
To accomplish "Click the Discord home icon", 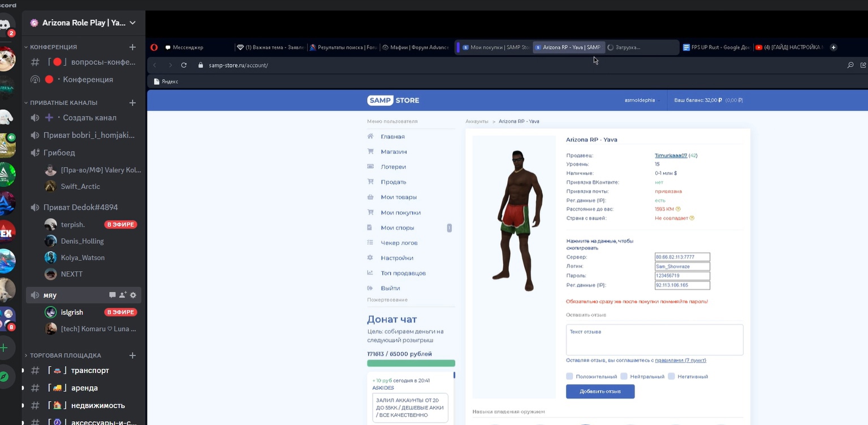I will click(6, 25).
